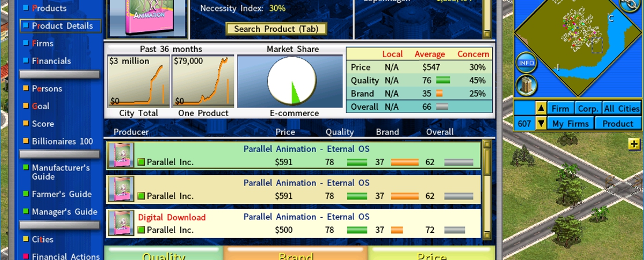Open the Firms report
This screenshot has width=644, height=260.
point(42,43)
